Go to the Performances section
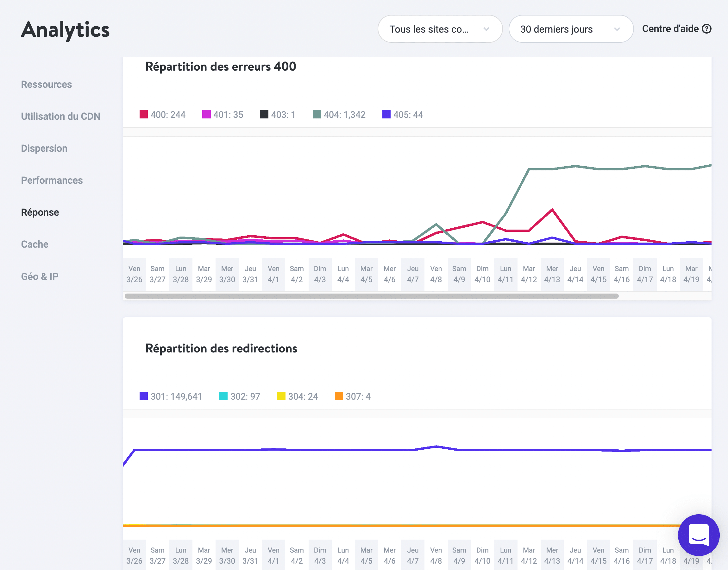 click(x=52, y=180)
